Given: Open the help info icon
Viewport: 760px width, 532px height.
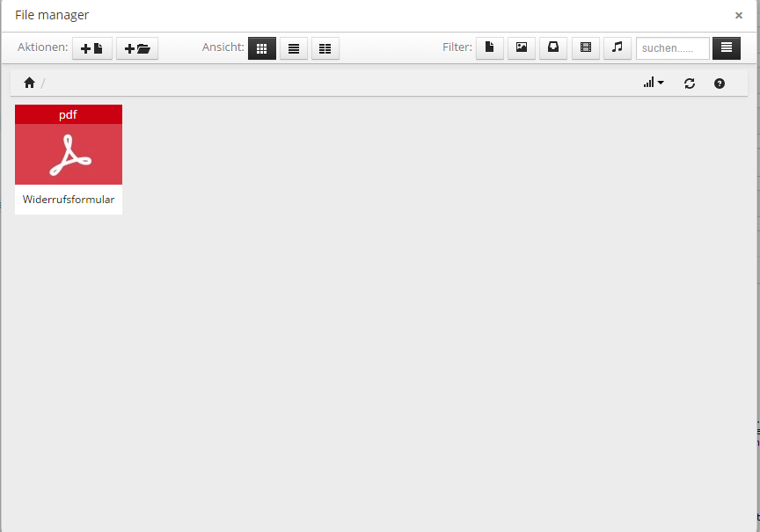Looking at the screenshot, I should pos(720,84).
